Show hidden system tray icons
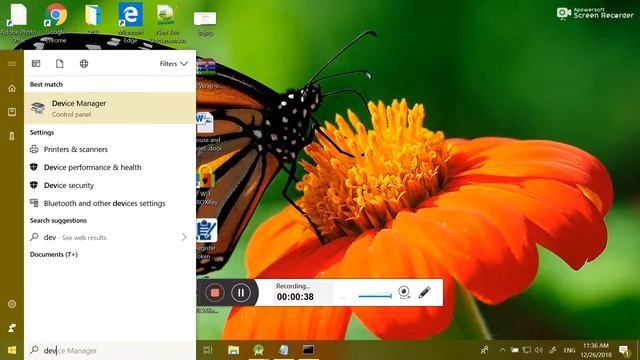This screenshot has height=360, width=640. pos(502,350)
